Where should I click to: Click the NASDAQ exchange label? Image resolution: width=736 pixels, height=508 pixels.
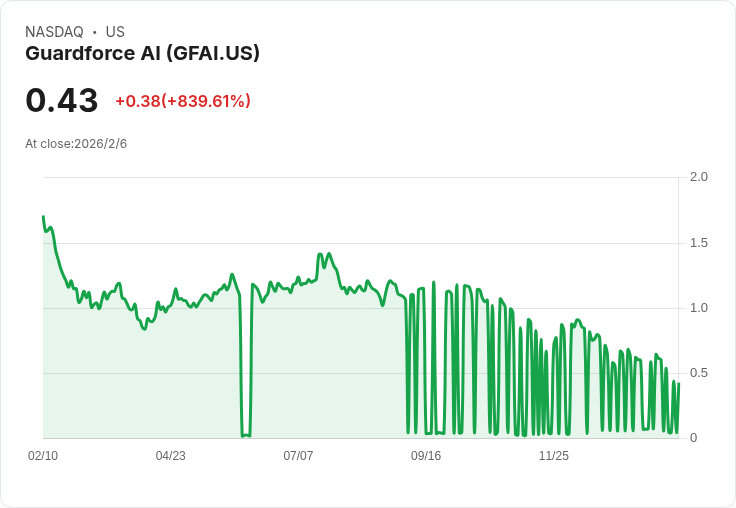click(54, 32)
